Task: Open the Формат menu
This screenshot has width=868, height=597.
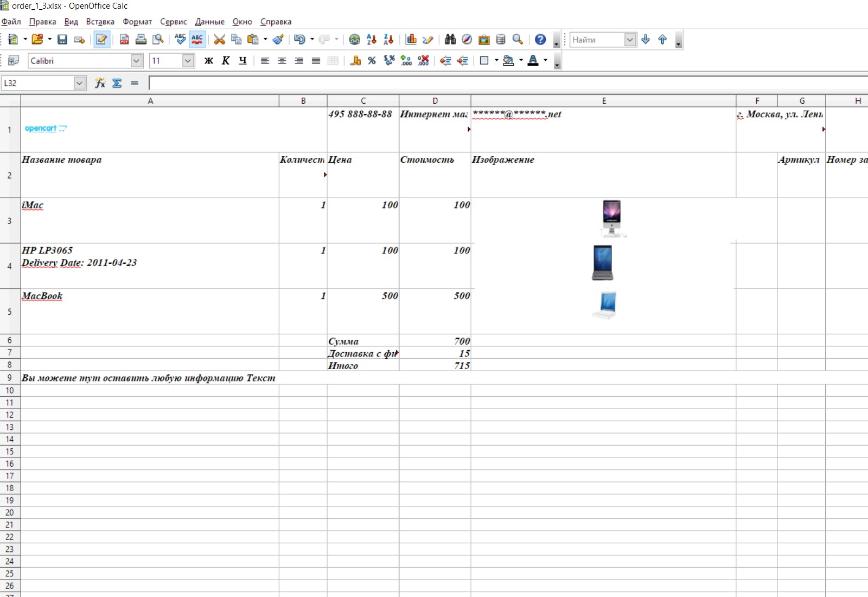Action: click(137, 22)
